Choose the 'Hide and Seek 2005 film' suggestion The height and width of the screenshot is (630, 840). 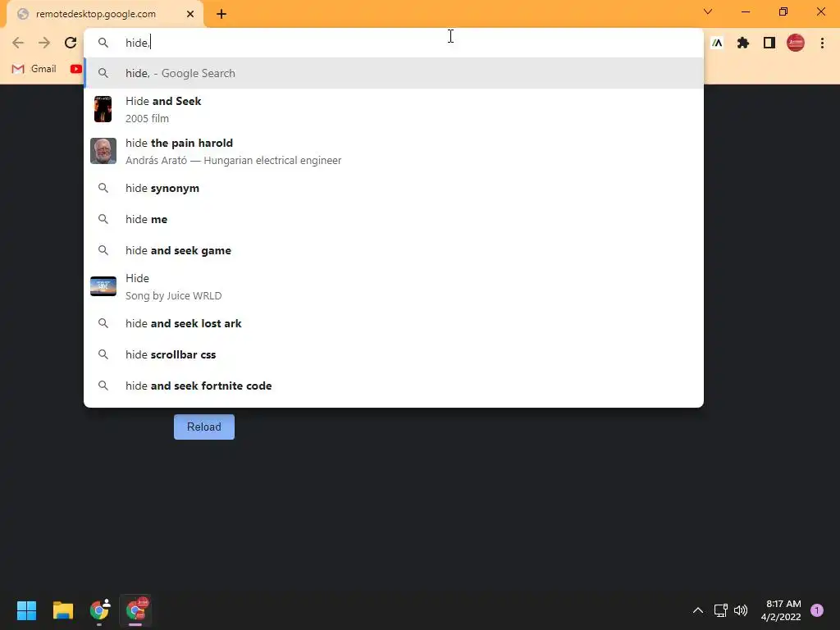(394, 109)
